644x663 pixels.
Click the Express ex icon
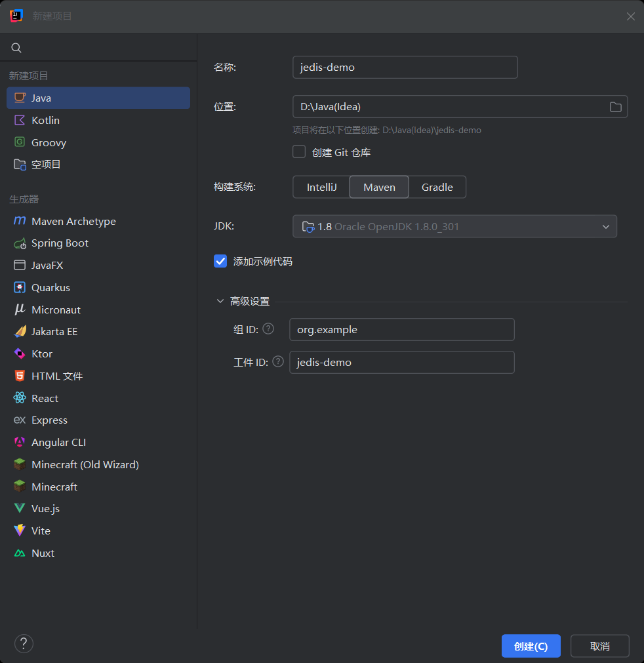coord(20,420)
